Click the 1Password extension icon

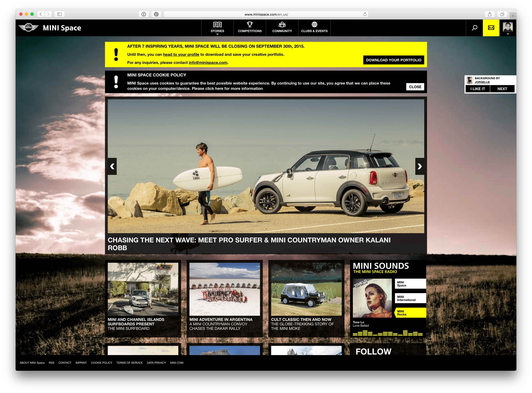[144, 14]
